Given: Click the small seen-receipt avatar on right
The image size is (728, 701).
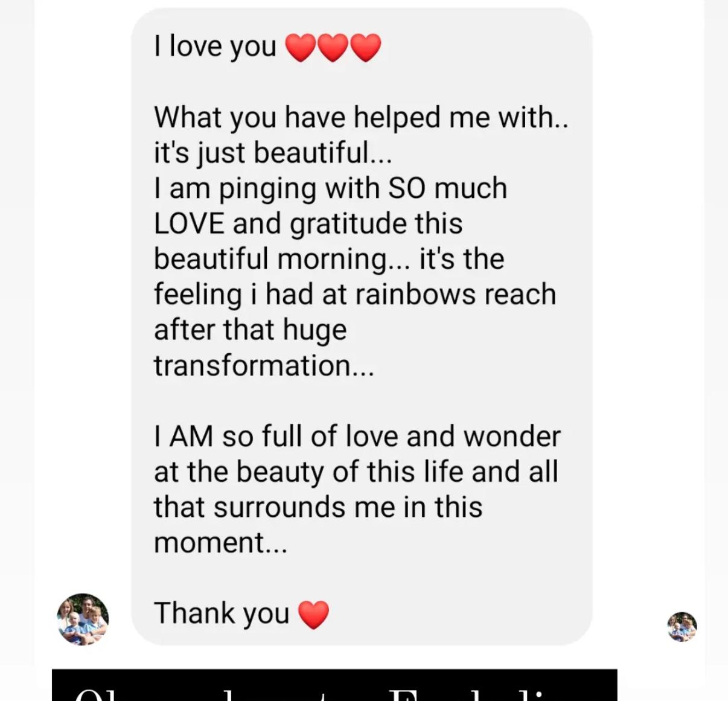Looking at the screenshot, I should point(682,627).
